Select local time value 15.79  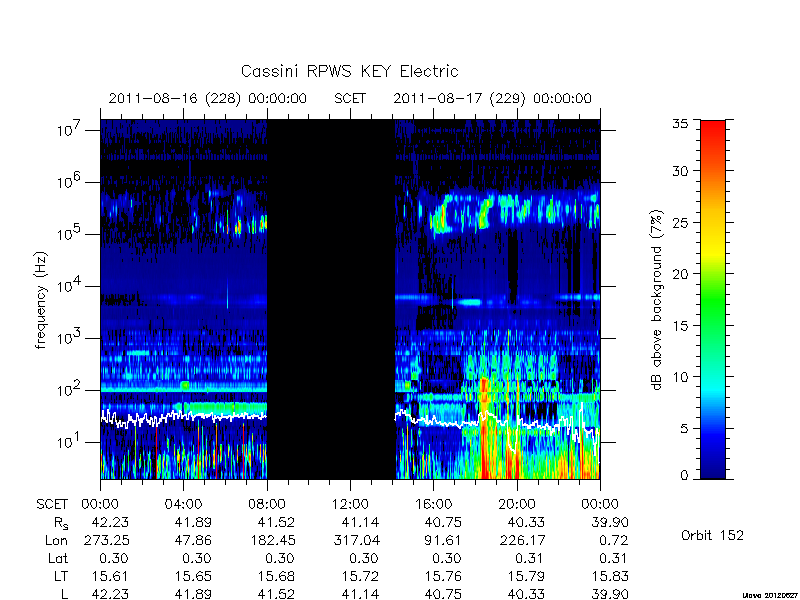(x=527, y=576)
